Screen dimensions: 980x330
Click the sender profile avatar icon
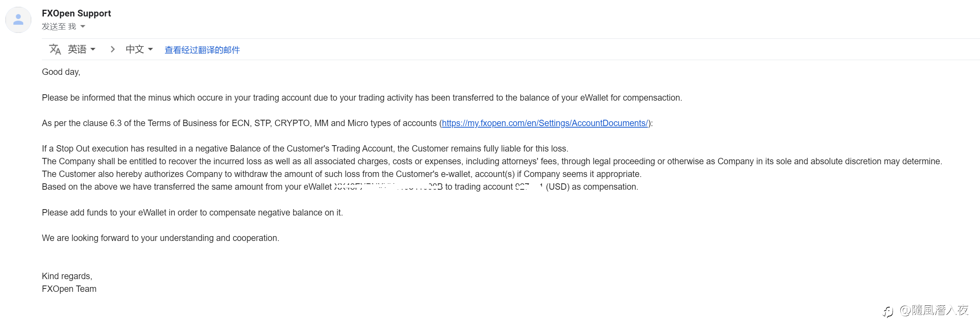(18, 20)
